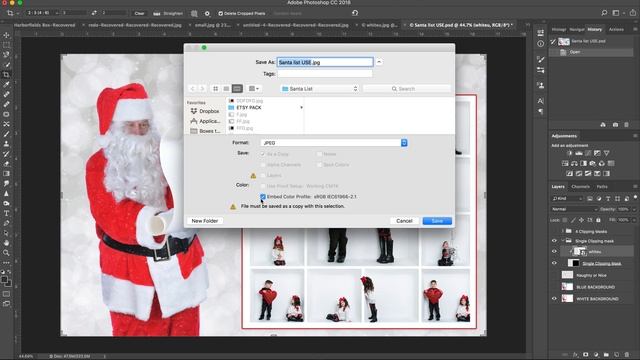This screenshot has width=640, height=360.
Task: Expand the 4 Clipping Masks group
Action: tap(562, 231)
